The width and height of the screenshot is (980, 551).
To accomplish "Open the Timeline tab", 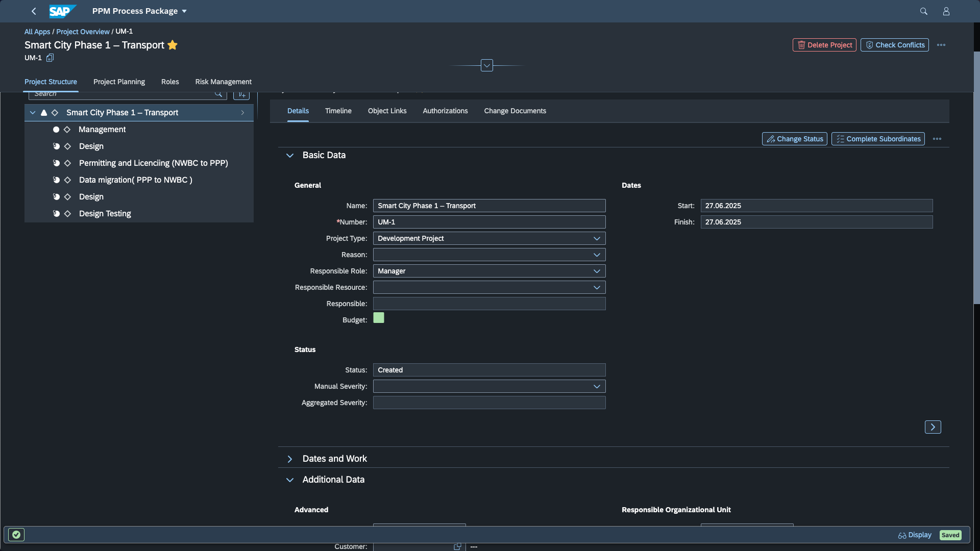I will 338,111.
